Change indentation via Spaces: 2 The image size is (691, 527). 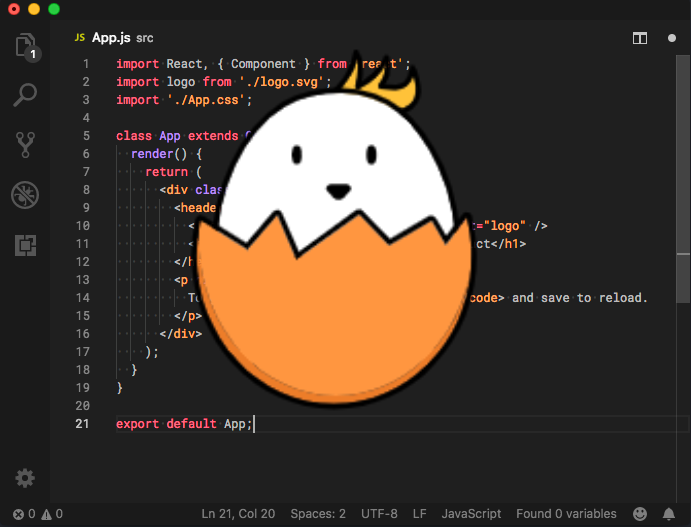318,514
